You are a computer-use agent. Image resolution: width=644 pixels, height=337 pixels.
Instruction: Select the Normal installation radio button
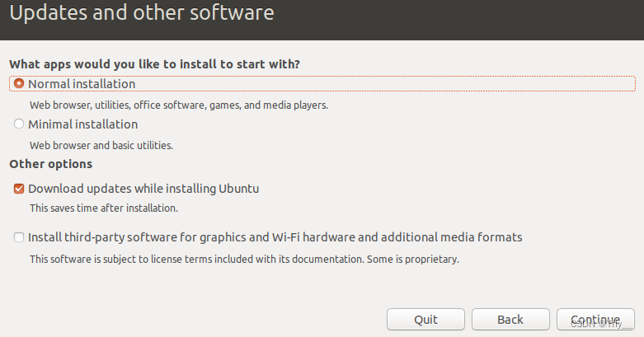pos(19,83)
